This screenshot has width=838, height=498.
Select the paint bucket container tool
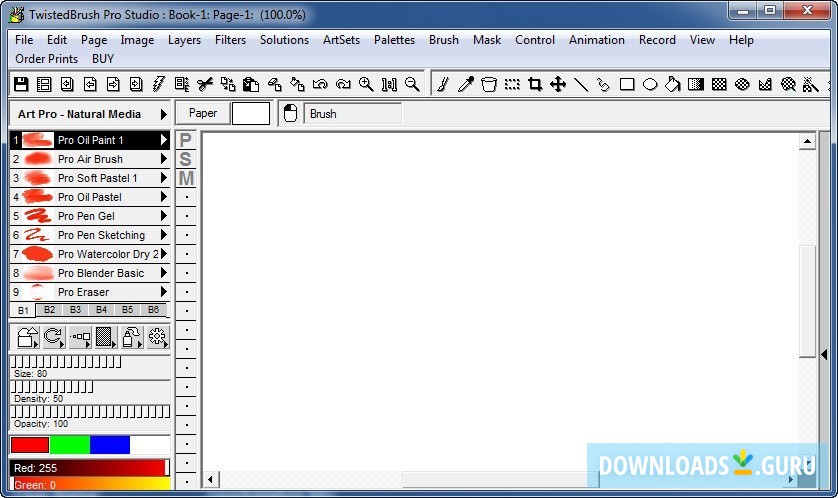(488, 84)
